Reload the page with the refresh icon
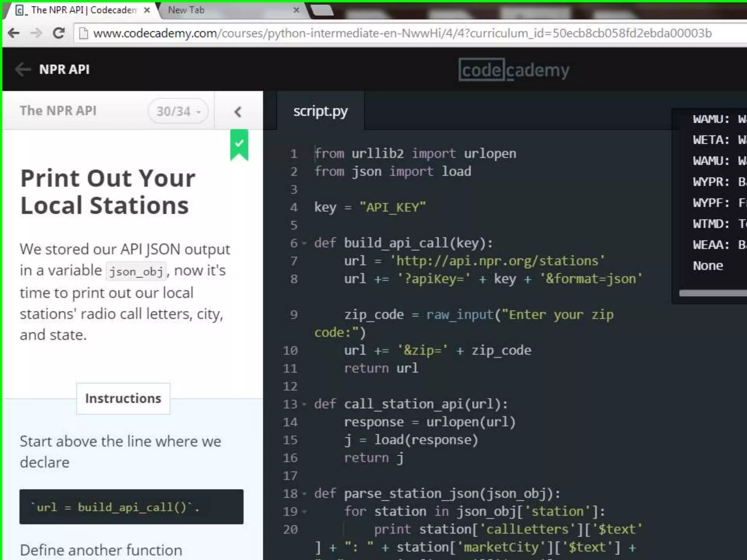This screenshot has height=560, width=747. pyautogui.click(x=59, y=33)
